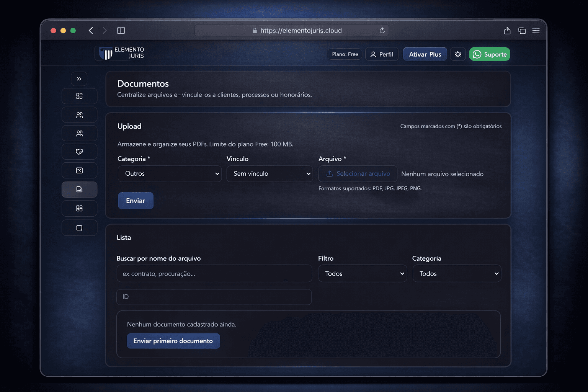Select the handshake honorários sidebar icon
This screenshot has height=392, width=588.
tap(79, 151)
